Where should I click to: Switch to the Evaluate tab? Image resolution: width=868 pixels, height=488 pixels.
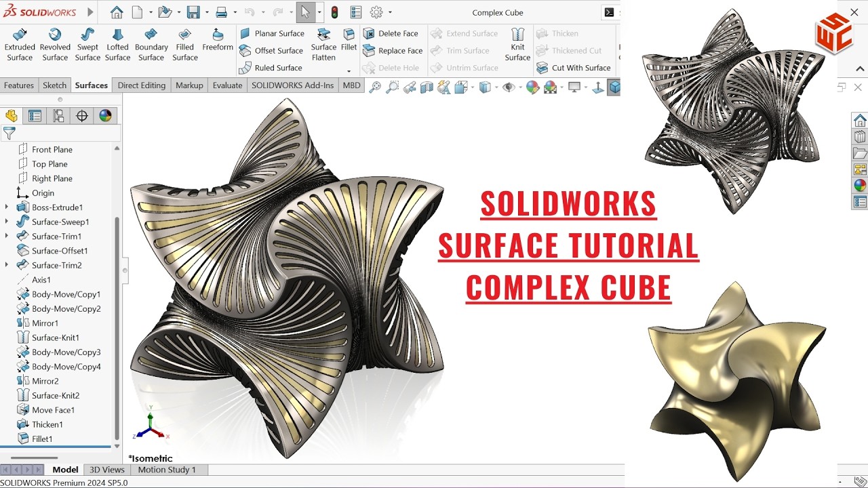[228, 85]
